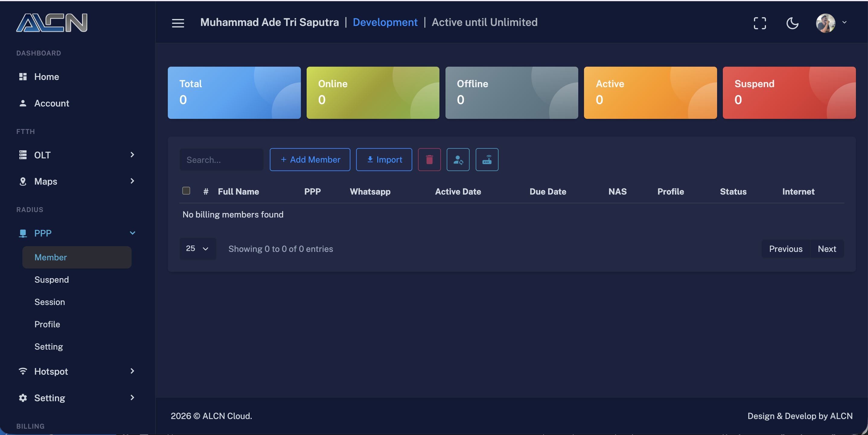Sort by Whatsapp column header

pos(370,191)
